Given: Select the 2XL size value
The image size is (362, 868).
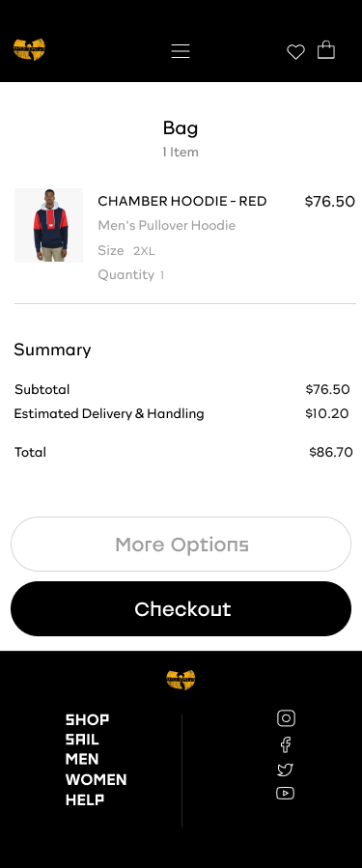Looking at the screenshot, I should [x=144, y=251].
